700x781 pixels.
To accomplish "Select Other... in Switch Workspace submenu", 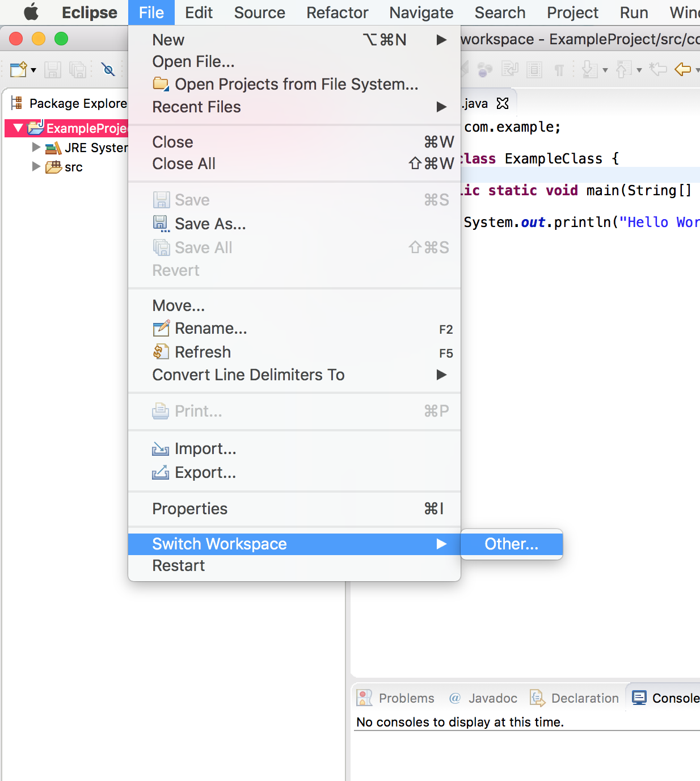I will point(512,544).
